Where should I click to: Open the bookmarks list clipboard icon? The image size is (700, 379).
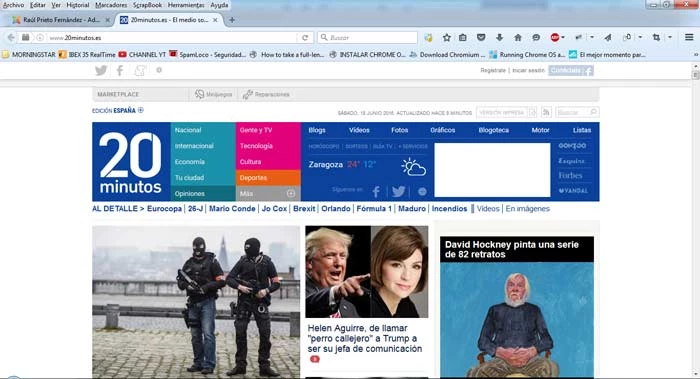pos(463,37)
